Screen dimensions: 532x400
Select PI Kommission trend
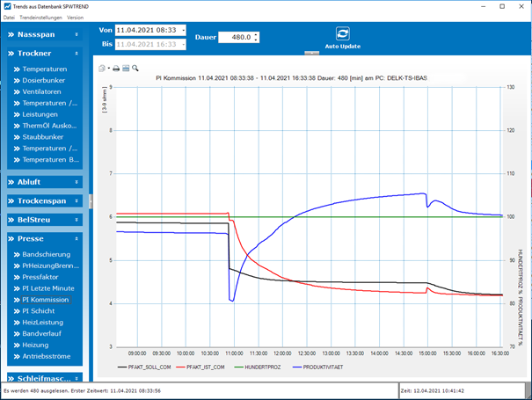(46, 300)
